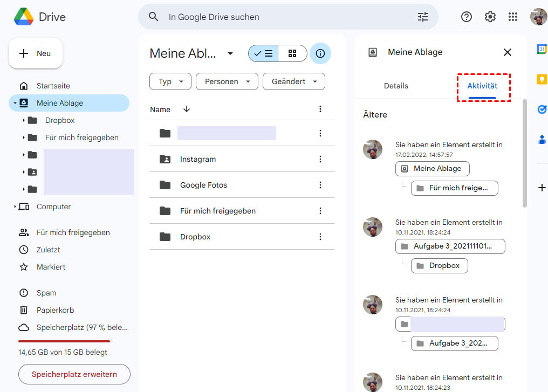Open advanced search filter options icon
Image resolution: width=548 pixels, height=392 pixels.
click(423, 17)
